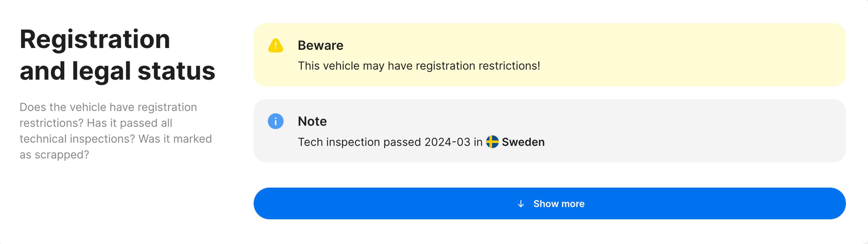The image size is (868, 244).
Task: Click the Swedish flag icon
Action: tap(492, 142)
